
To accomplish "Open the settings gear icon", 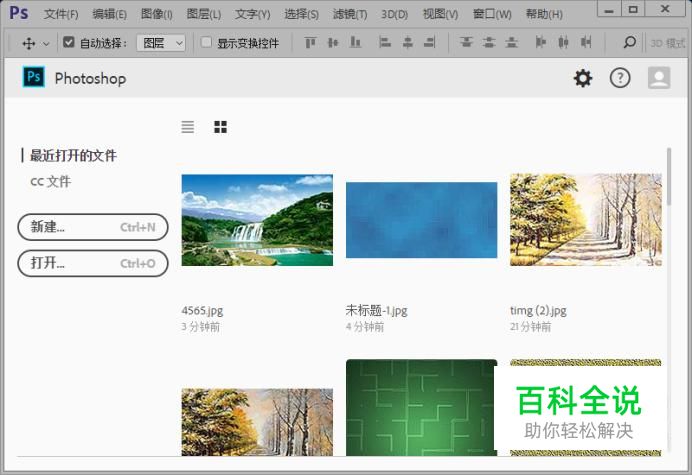I will tap(582, 78).
